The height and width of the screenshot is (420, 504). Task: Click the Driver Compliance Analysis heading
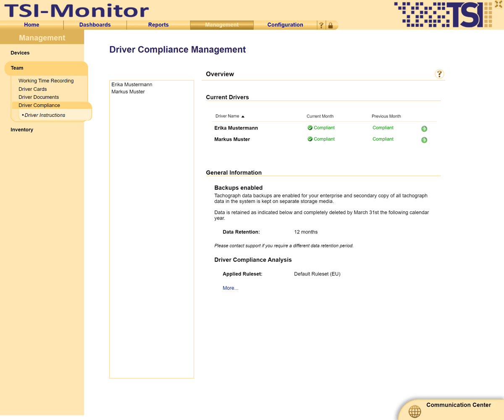(253, 260)
